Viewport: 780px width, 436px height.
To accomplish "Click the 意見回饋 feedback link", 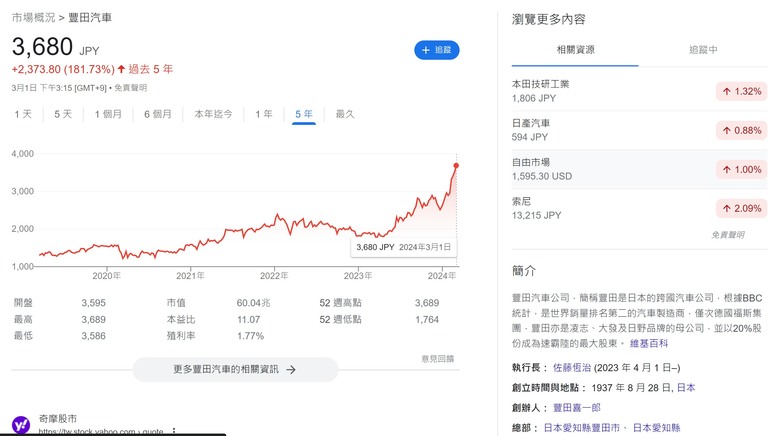I will (438, 359).
